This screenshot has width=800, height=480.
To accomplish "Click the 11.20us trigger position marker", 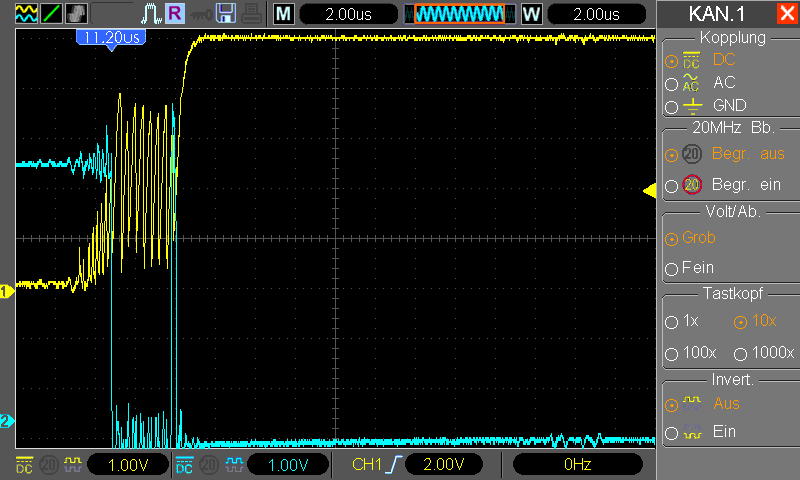I will [x=111, y=39].
